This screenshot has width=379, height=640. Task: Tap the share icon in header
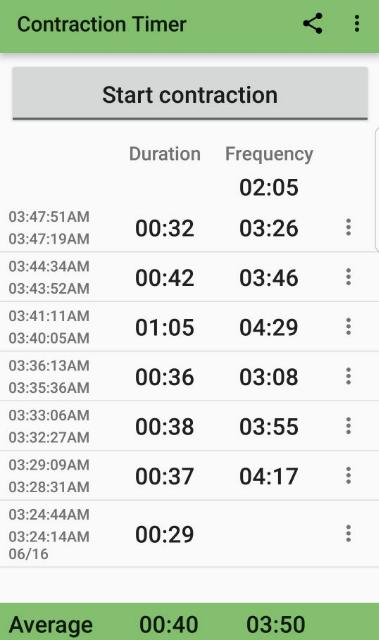pos(313,24)
